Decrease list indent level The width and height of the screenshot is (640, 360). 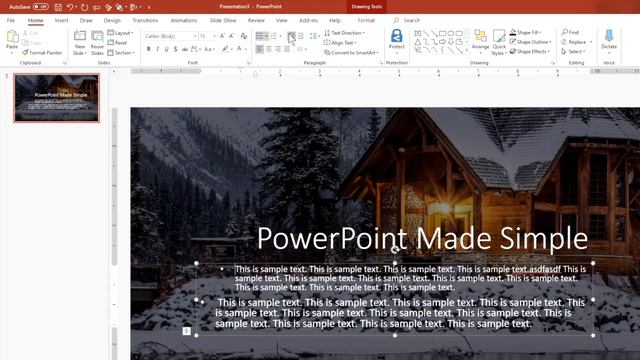tap(291, 36)
